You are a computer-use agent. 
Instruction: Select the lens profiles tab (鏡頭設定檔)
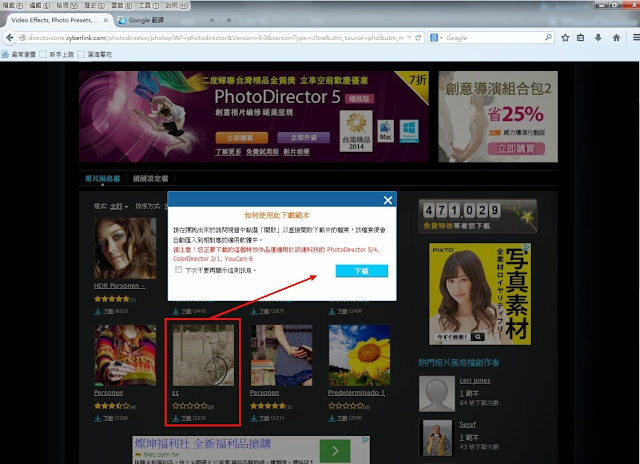coord(151,178)
